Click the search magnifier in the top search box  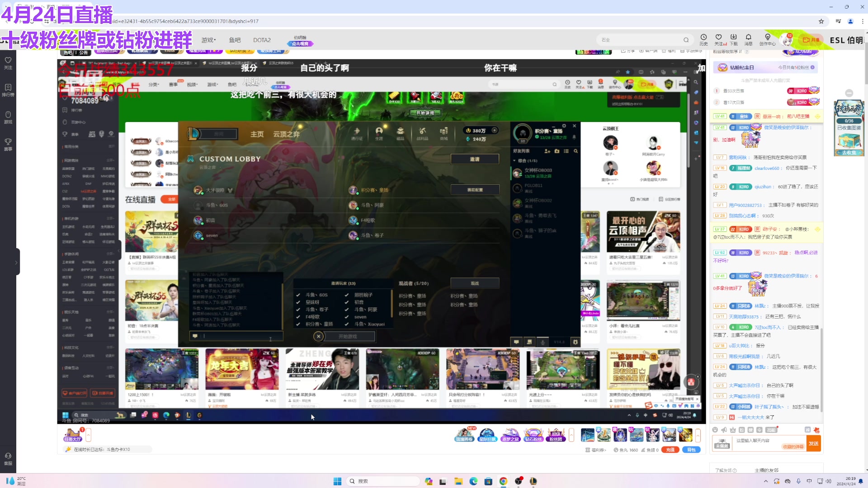(x=686, y=40)
